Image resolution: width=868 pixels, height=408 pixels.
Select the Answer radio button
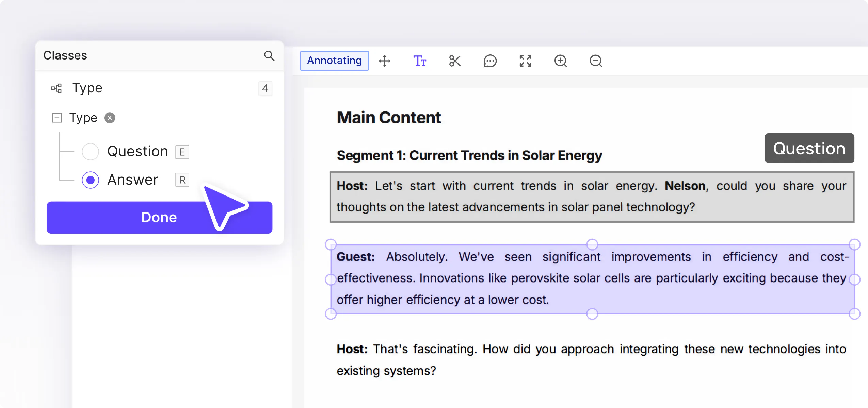pos(91,180)
